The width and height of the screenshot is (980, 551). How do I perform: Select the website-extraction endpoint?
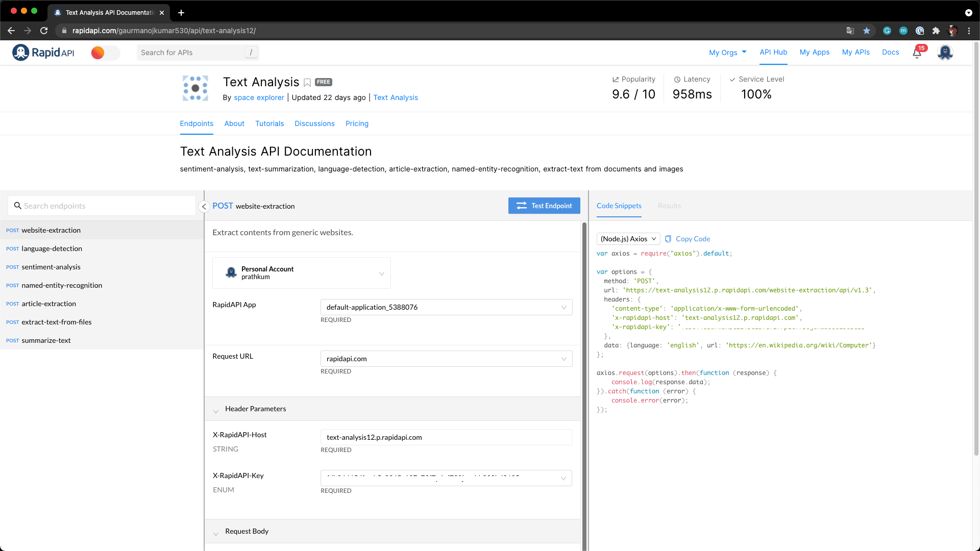[x=102, y=230]
